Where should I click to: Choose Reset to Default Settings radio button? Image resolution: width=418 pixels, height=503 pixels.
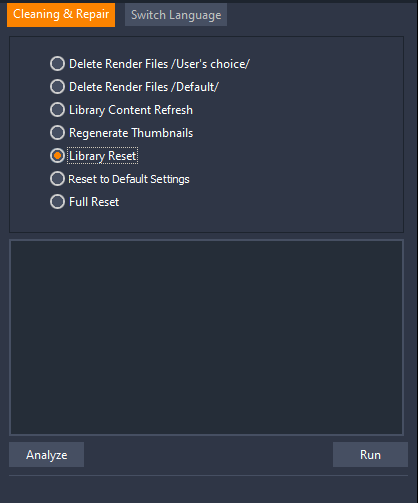pyautogui.click(x=57, y=179)
